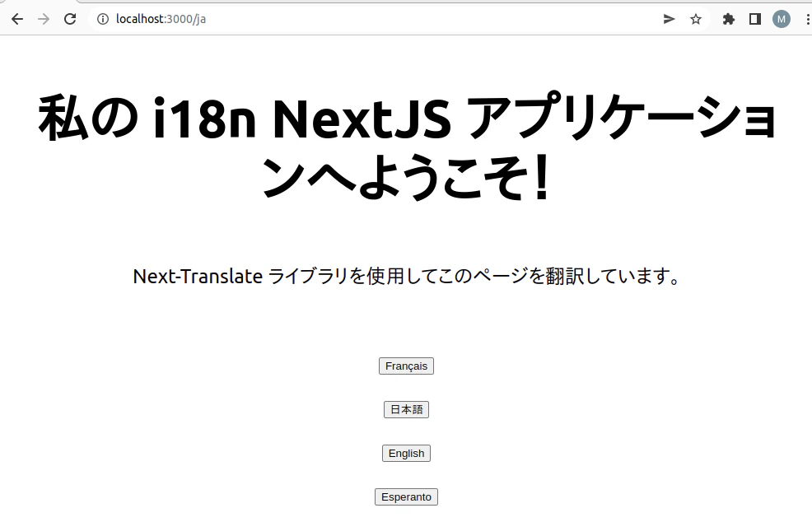Image resolution: width=812 pixels, height=522 pixels.
Task: Choose the Esperanto language button
Action: click(x=406, y=497)
